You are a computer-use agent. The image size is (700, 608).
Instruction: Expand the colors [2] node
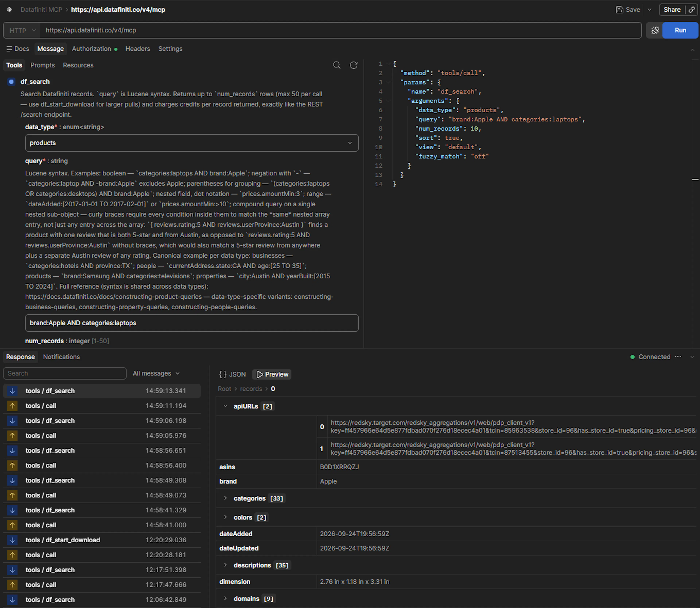(225, 517)
